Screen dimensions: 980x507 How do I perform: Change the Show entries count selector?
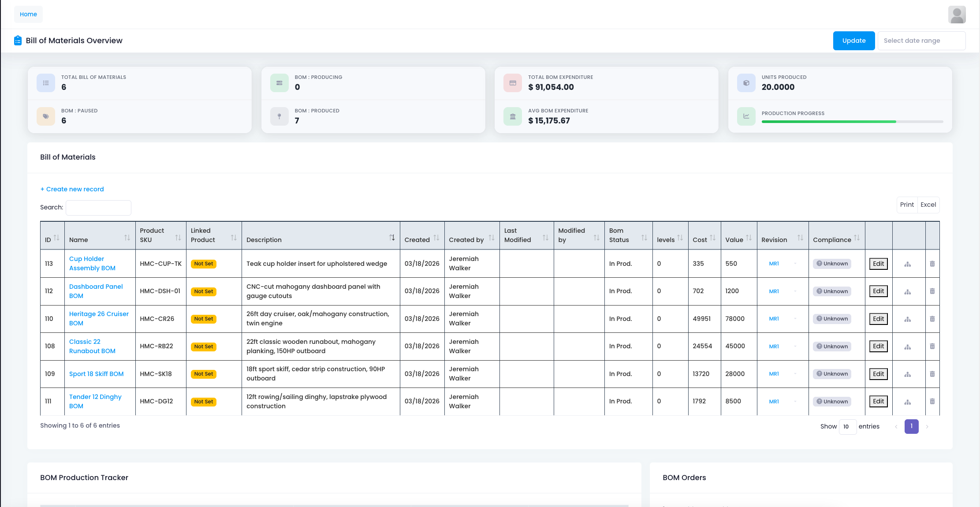pyautogui.click(x=847, y=426)
